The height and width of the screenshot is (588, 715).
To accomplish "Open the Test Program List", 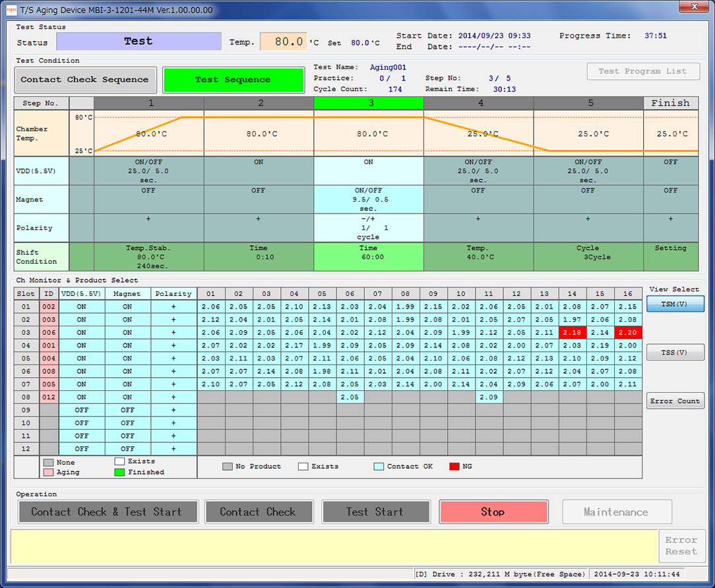I will (643, 72).
